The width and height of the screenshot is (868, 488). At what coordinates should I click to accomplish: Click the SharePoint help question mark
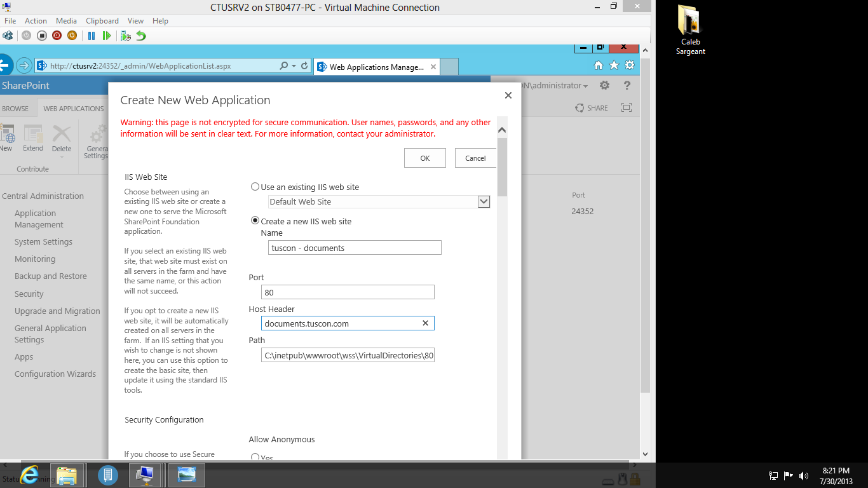coord(627,85)
